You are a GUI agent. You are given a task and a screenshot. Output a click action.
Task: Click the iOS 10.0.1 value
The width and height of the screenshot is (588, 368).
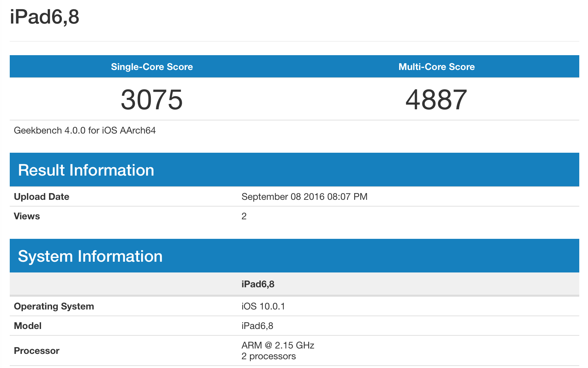coord(263,306)
